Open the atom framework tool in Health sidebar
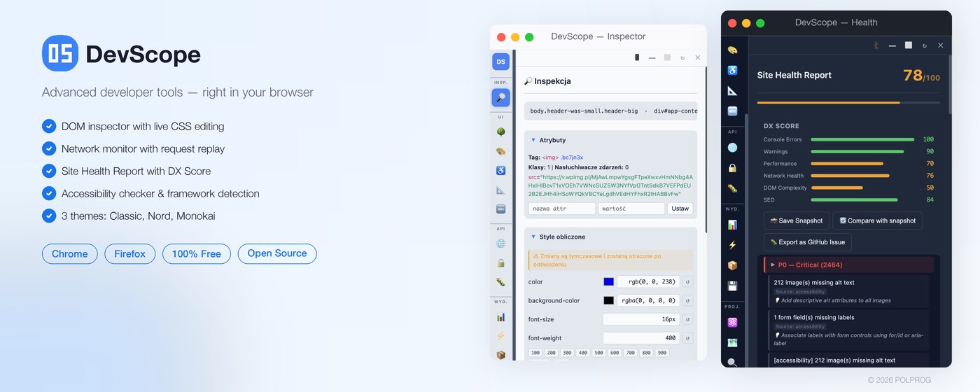Image resolution: width=980 pixels, height=392 pixels. click(x=732, y=322)
